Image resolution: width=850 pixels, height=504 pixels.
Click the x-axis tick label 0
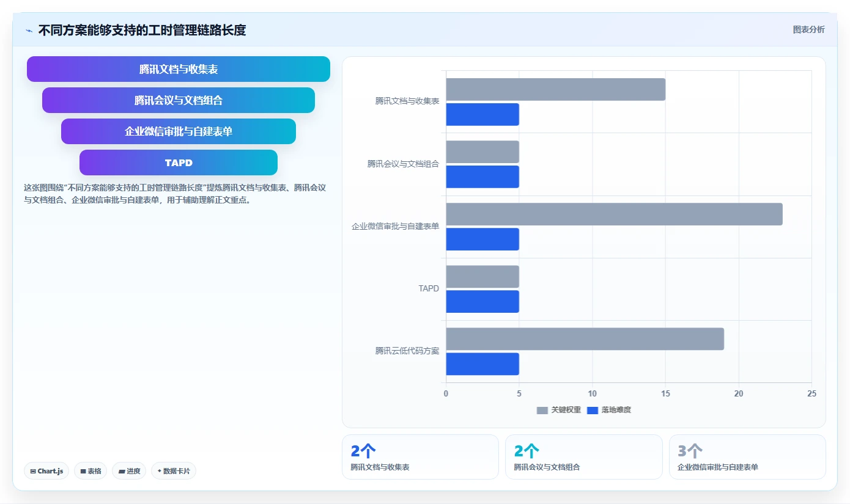446,394
